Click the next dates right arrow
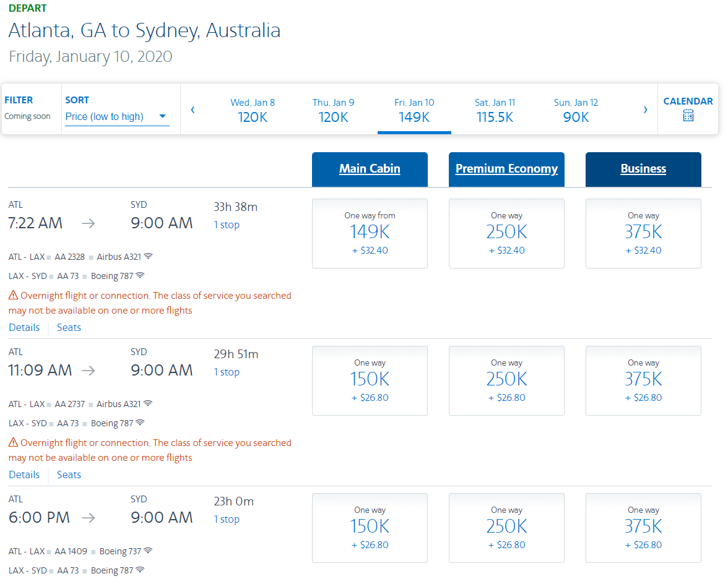 pos(645,109)
